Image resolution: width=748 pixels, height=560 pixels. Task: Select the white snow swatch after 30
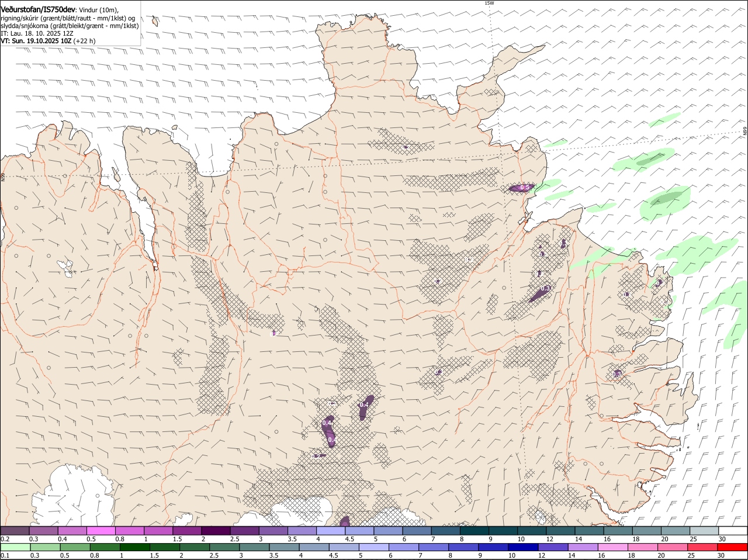pos(733,530)
